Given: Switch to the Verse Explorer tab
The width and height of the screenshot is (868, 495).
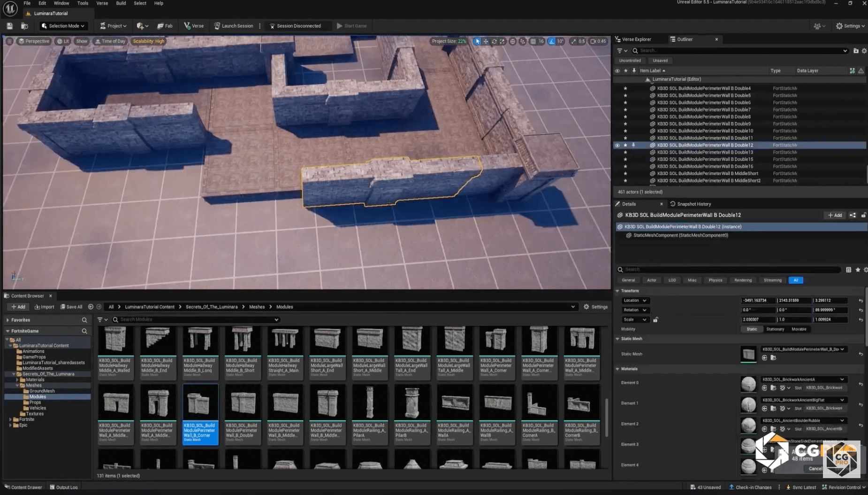Looking at the screenshot, I should 636,39.
